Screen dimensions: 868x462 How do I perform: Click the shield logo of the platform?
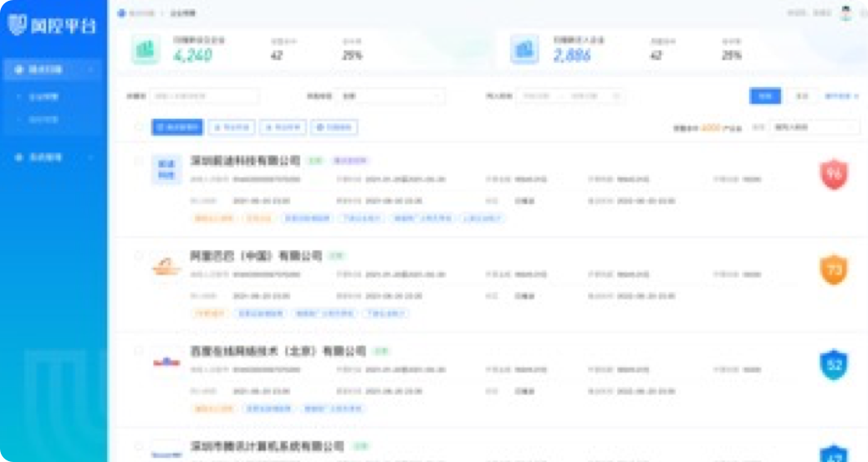(x=18, y=24)
